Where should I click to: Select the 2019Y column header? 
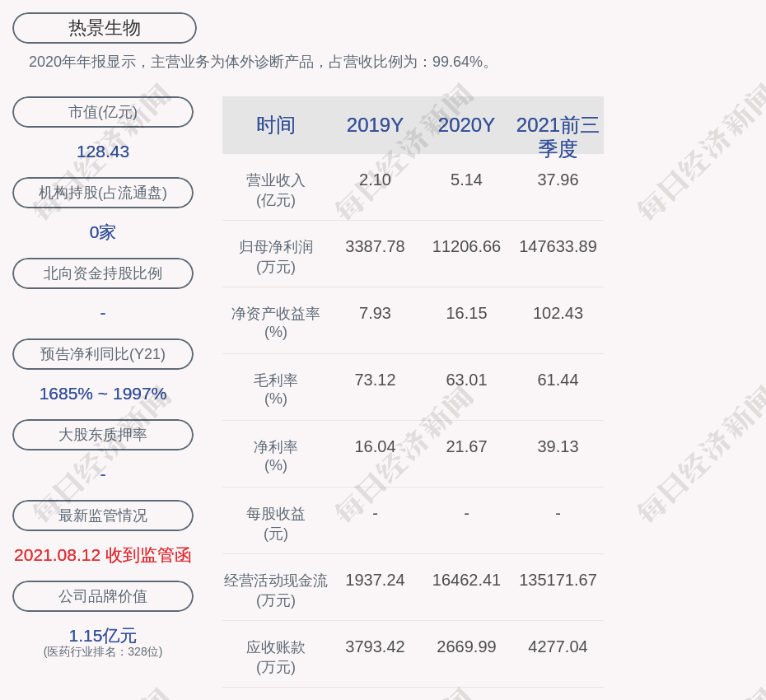tap(376, 125)
